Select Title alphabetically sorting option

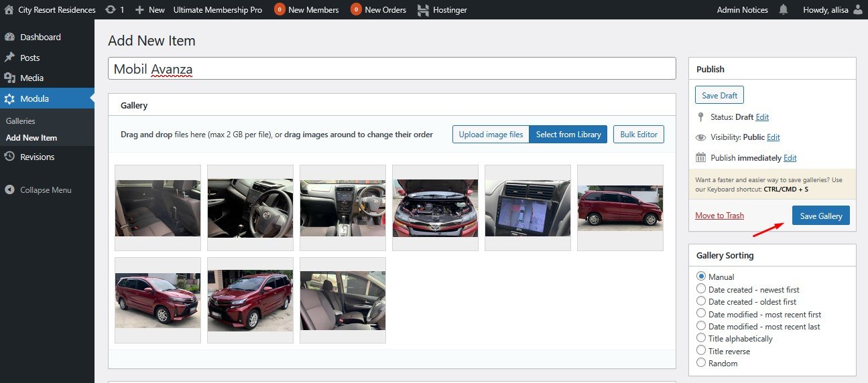(x=701, y=338)
